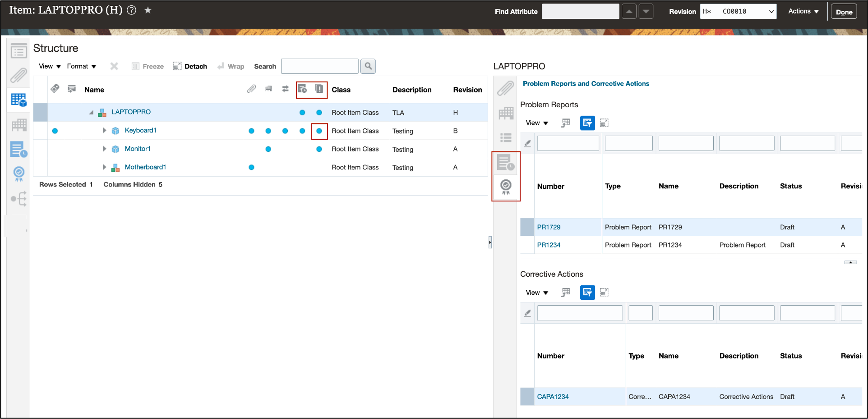
Task: Open the Structure Format menu
Action: pos(81,66)
